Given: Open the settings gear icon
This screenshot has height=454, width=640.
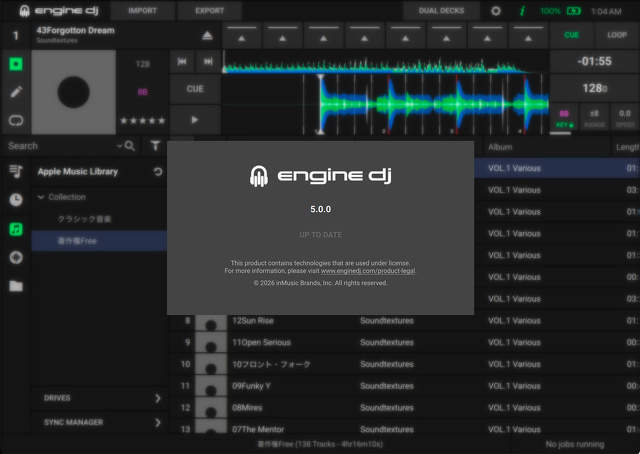Looking at the screenshot, I should pos(496,11).
